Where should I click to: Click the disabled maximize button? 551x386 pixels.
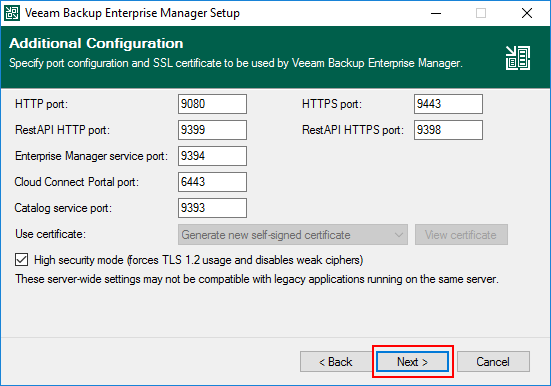click(481, 13)
